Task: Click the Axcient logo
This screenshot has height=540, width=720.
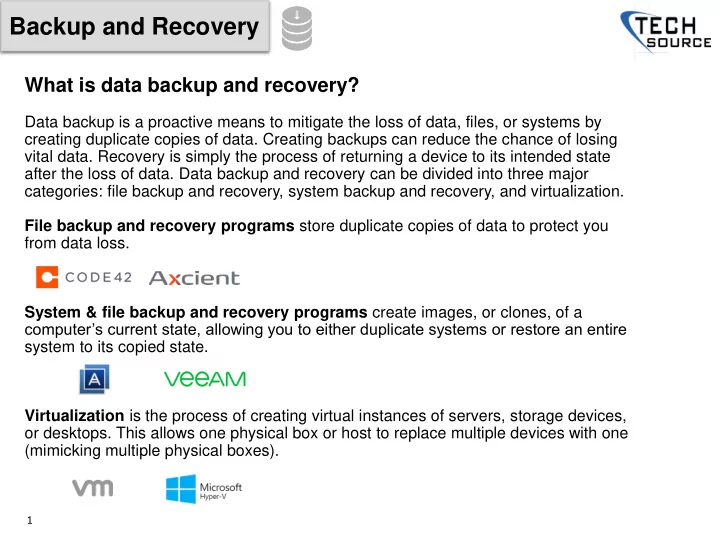Action: pos(194,278)
